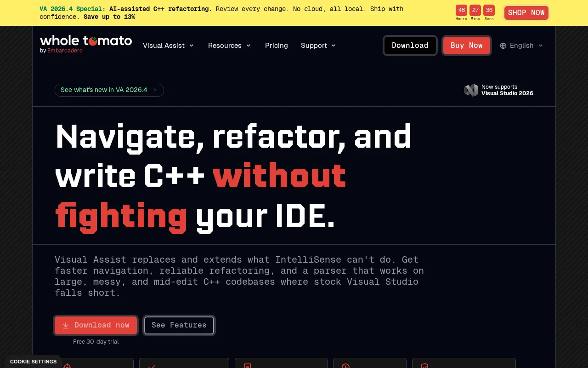This screenshot has height=368, width=588.
Task: Click the VA 2026.4 Special banner text
Action: tap(73, 9)
